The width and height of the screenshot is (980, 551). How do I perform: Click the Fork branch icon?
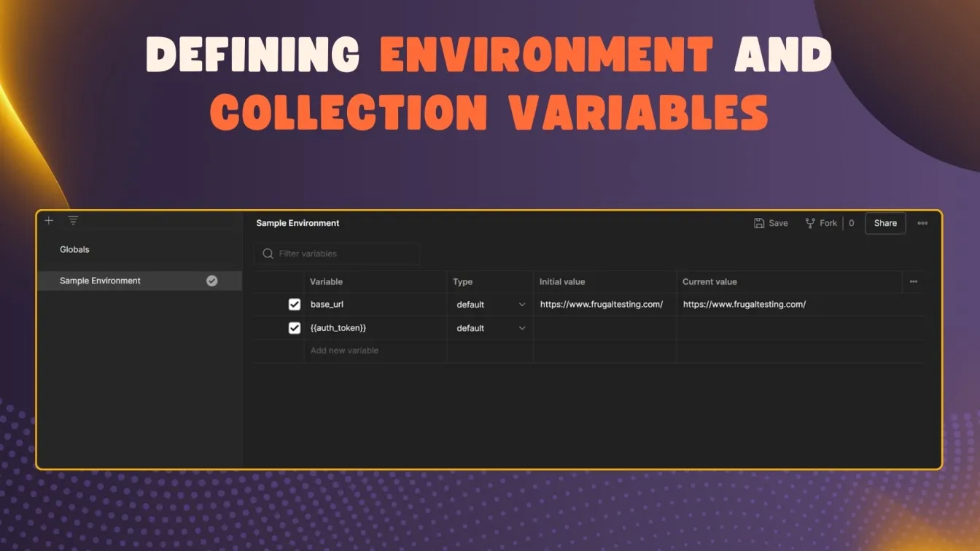(810, 223)
